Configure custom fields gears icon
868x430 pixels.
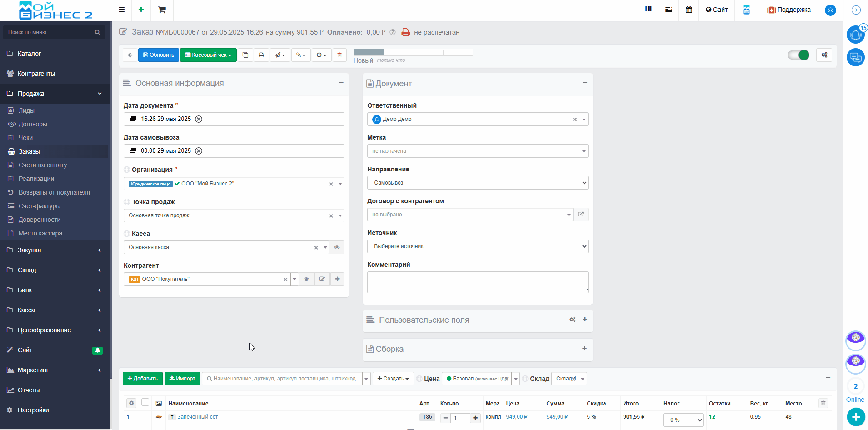click(x=573, y=320)
